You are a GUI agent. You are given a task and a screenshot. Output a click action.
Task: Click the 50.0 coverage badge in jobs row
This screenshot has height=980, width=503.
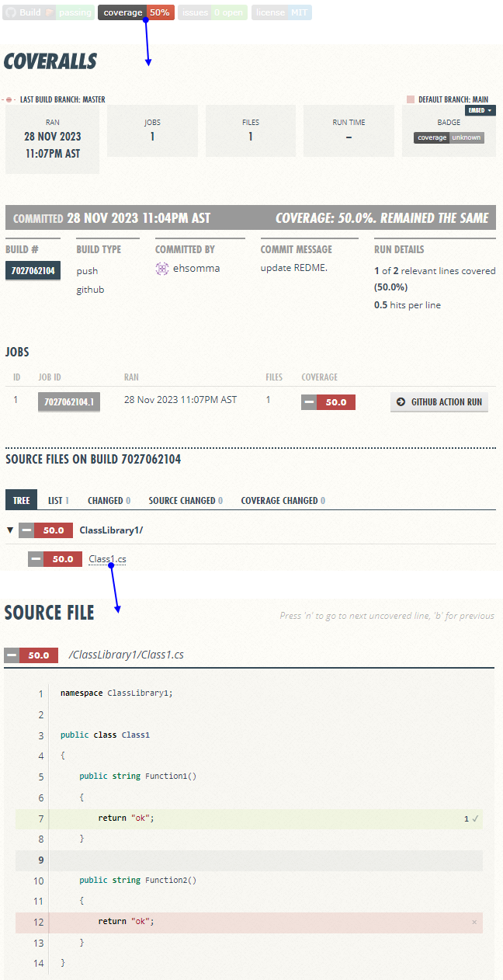tap(328, 402)
